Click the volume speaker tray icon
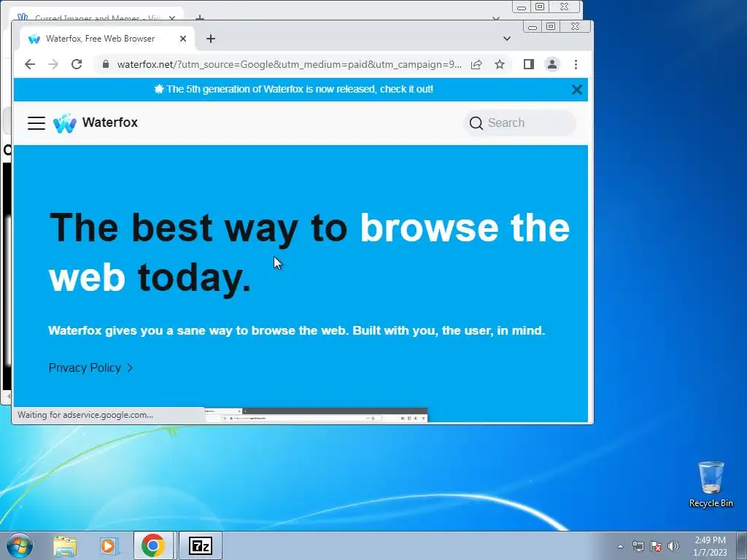The width and height of the screenshot is (747, 560). [673, 546]
